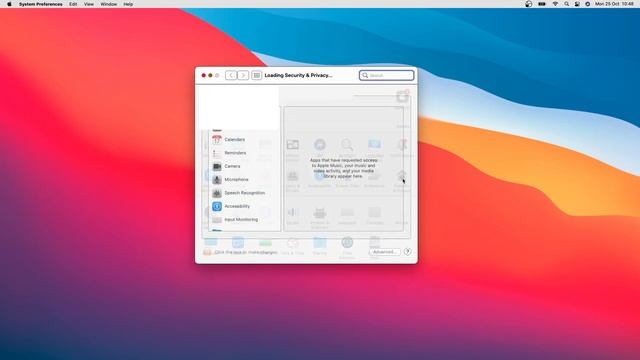Select Speech Recognition in the privacy list

244,193
